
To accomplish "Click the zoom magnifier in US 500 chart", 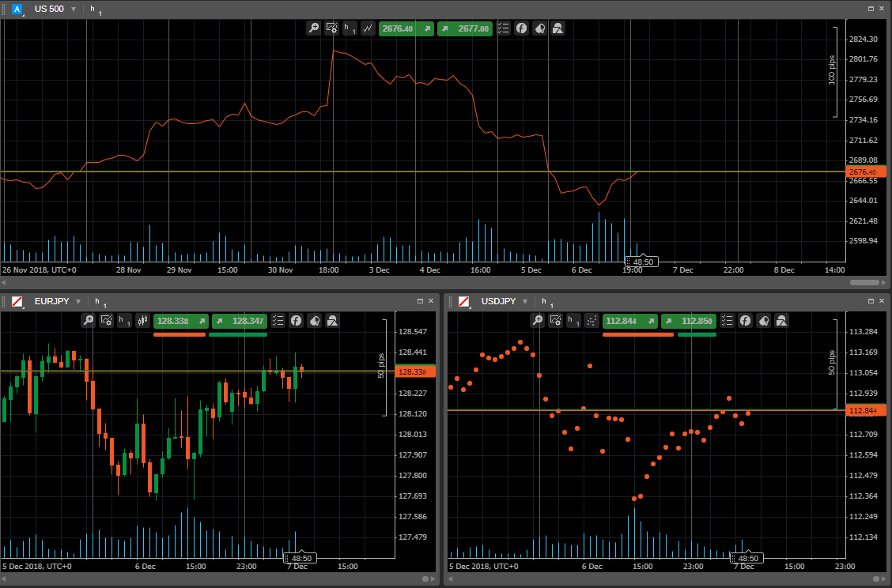I will click(x=314, y=28).
